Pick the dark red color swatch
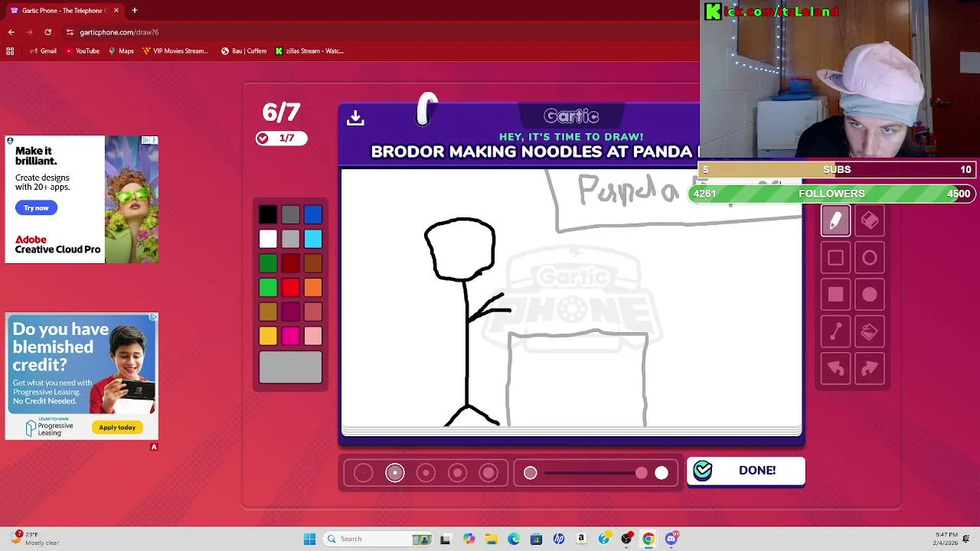This screenshot has height=551, width=980. [x=290, y=264]
